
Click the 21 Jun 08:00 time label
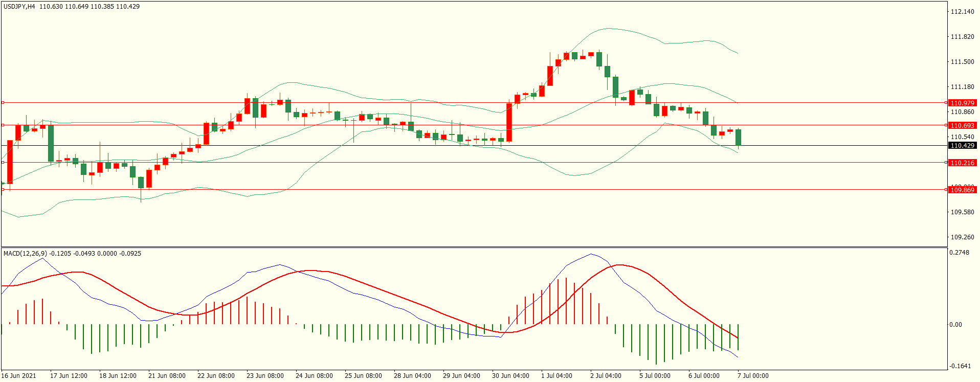click(167, 376)
